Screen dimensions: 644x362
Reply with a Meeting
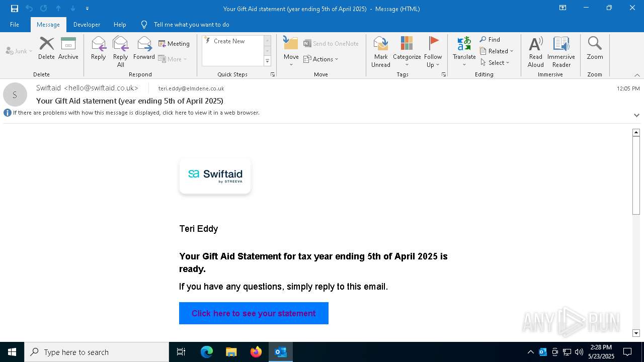click(174, 44)
